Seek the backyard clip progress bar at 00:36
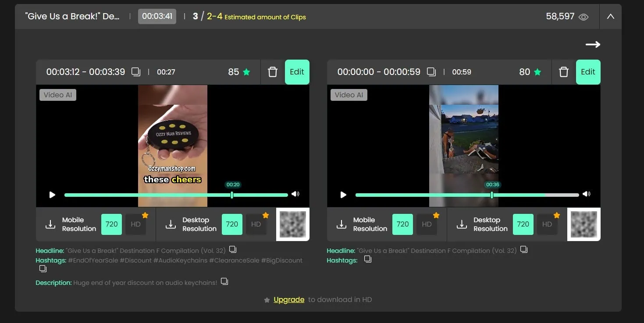The width and height of the screenshot is (644, 323). (x=492, y=195)
